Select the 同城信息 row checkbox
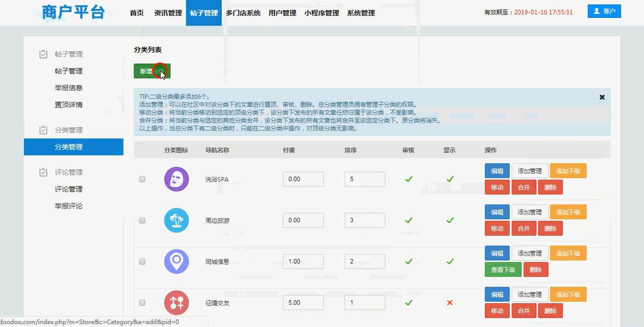644x327 pixels. pyautogui.click(x=142, y=262)
